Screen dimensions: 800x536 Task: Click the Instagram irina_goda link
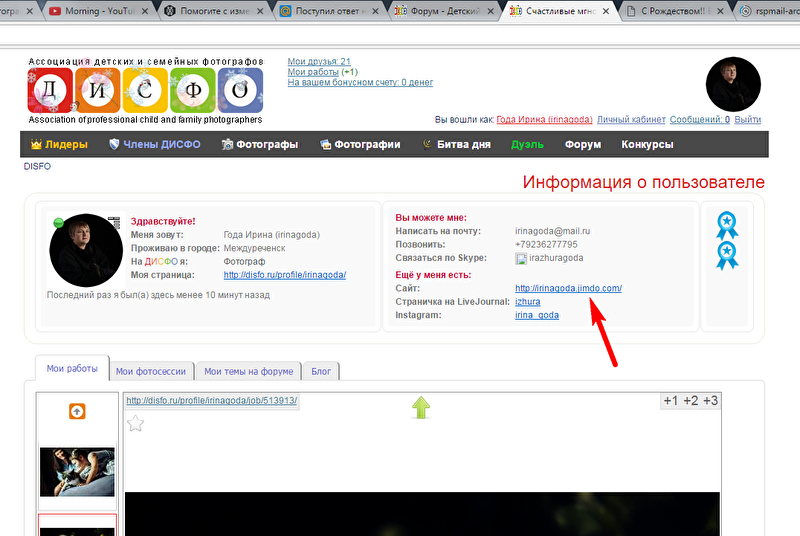(x=537, y=315)
